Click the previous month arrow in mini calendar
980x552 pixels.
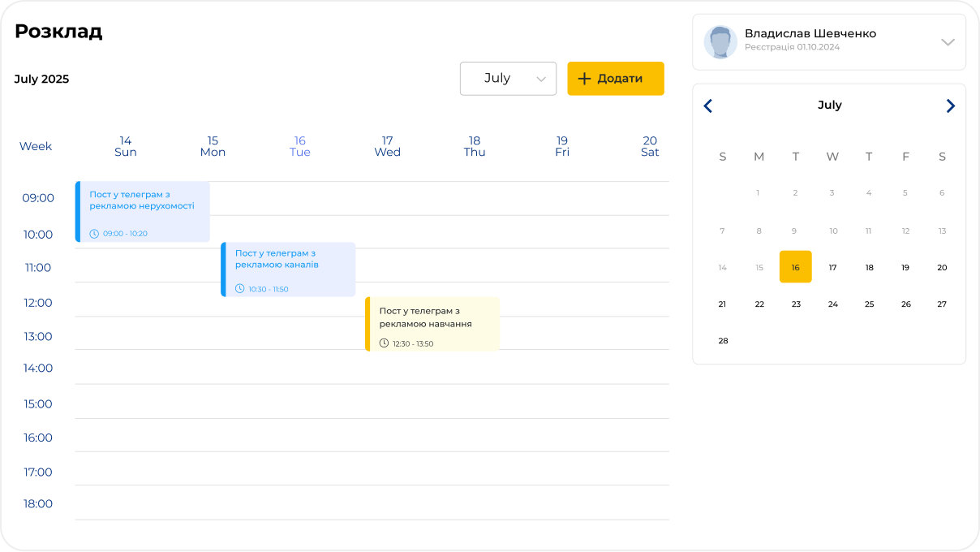pos(708,106)
